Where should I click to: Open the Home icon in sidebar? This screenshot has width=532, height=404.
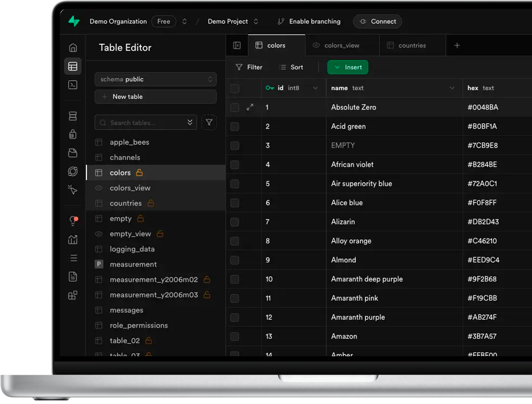tap(73, 47)
